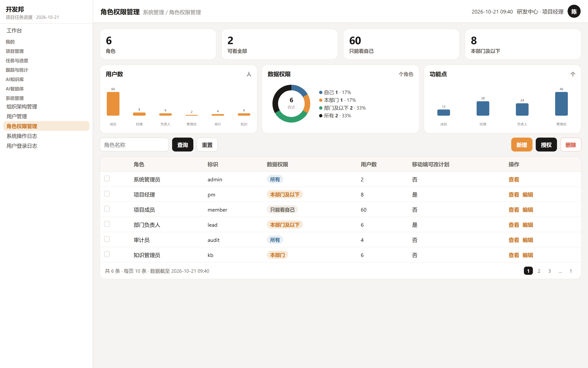Open 系统操作日志 in the sidebar

click(46, 136)
